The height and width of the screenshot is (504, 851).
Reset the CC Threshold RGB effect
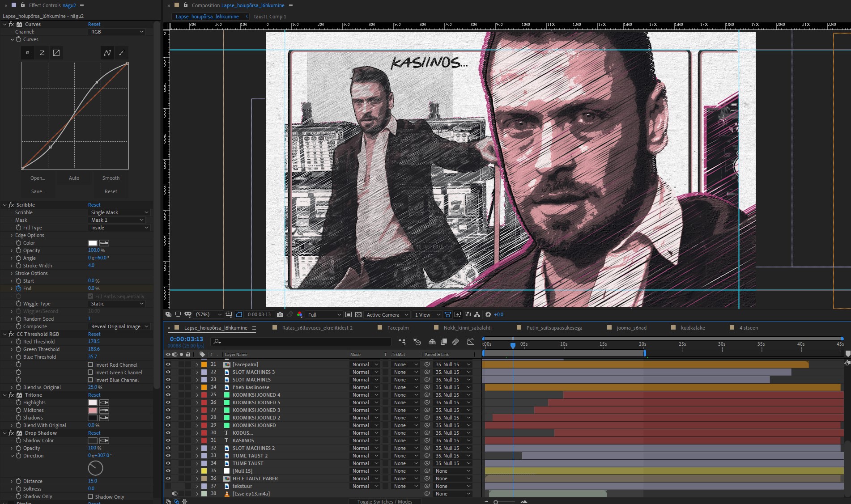[94, 334]
